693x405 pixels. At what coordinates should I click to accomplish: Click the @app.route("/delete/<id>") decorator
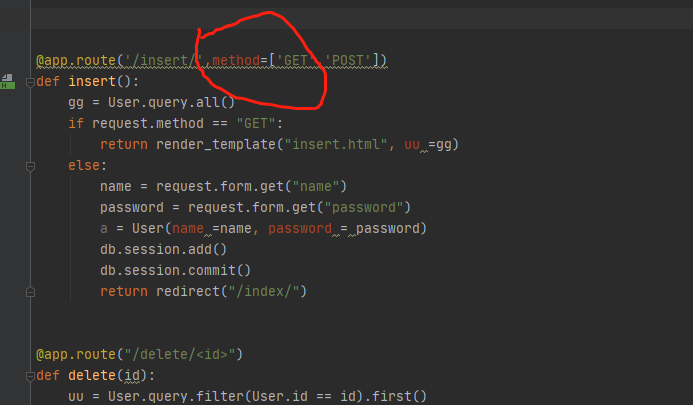pos(139,355)
